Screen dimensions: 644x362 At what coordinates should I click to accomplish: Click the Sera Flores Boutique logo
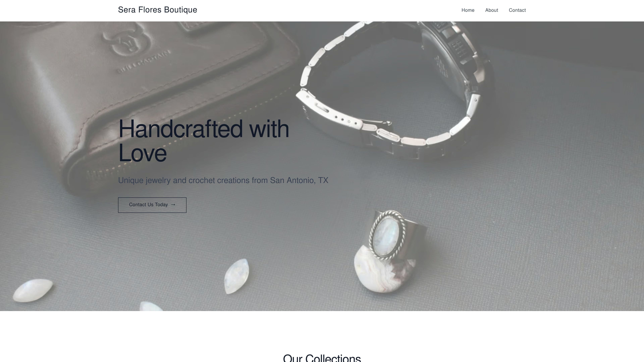pos(157,10)
